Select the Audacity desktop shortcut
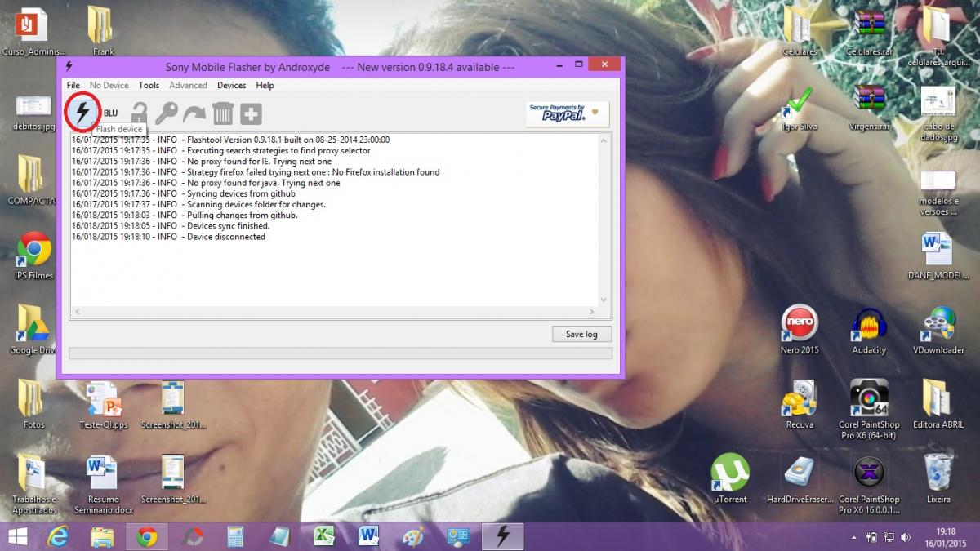The image size is (980, 551). coord(869,330)
